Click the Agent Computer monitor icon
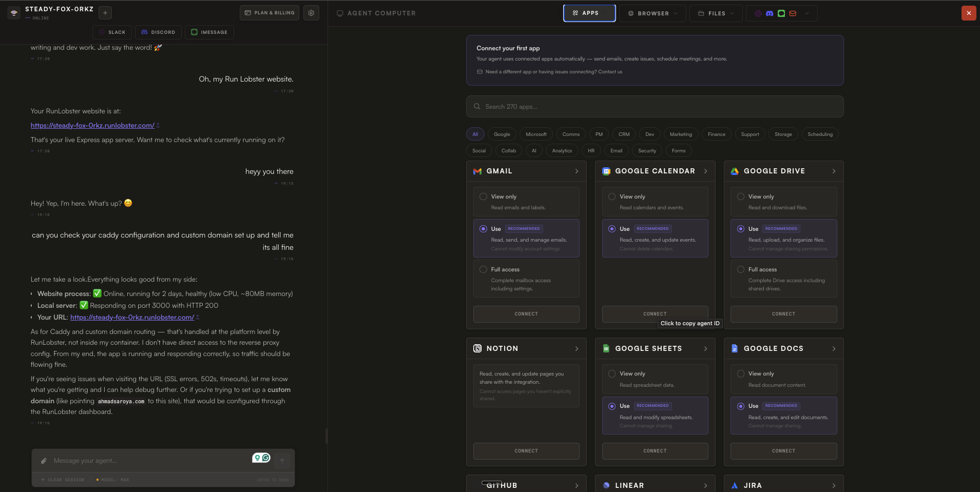This screenshot has height=492, width=980. pos(340,13)
